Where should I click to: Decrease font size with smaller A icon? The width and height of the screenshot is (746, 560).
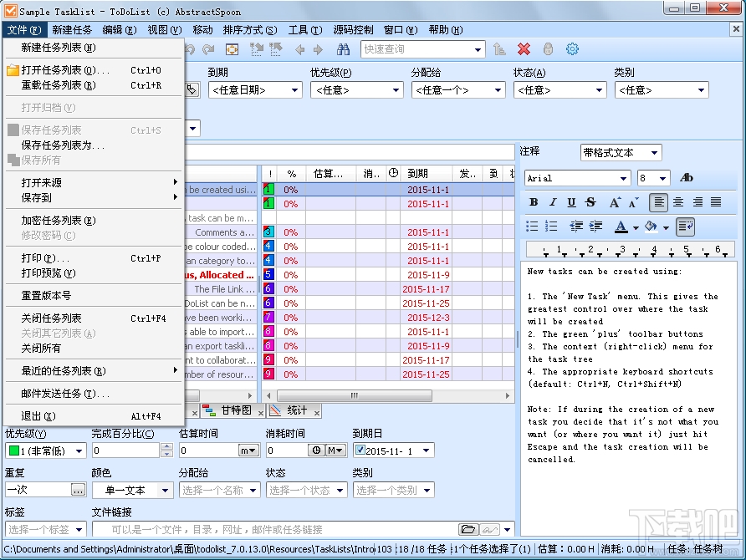click(x=633, y=202)
